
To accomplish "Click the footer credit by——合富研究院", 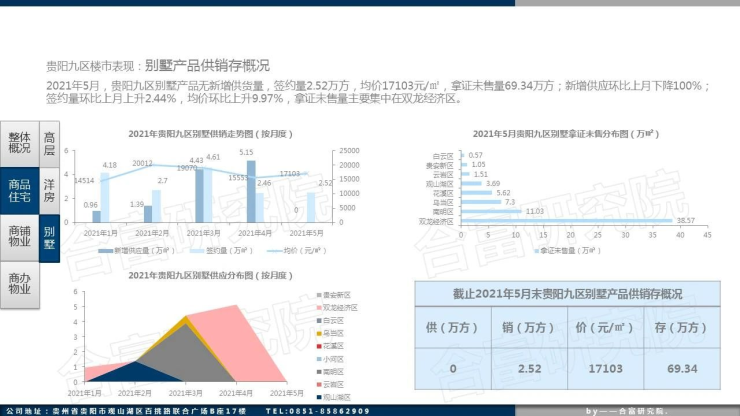I will 626,411.
